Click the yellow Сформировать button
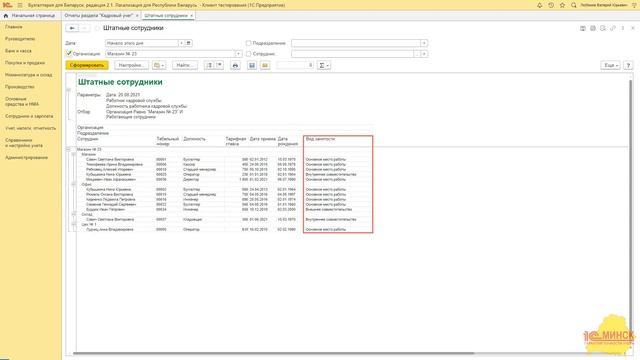Image resolution: width=640 pixels, height=360 pixels. click(x=87, y=65)
